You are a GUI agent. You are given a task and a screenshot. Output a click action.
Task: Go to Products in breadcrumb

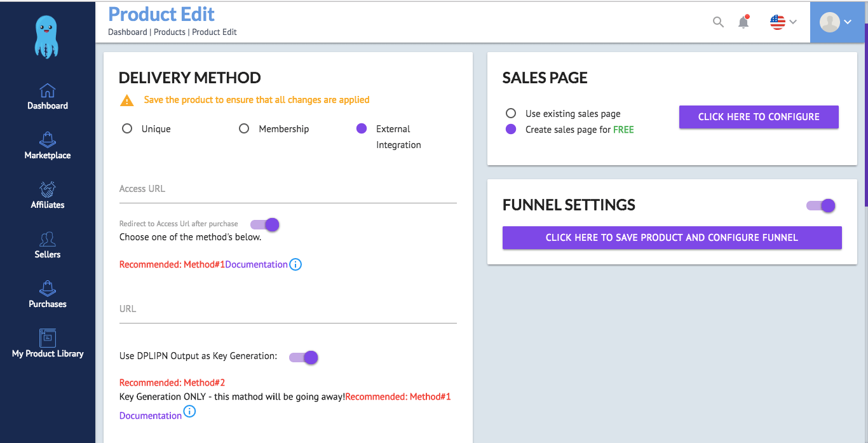(170, 32)
